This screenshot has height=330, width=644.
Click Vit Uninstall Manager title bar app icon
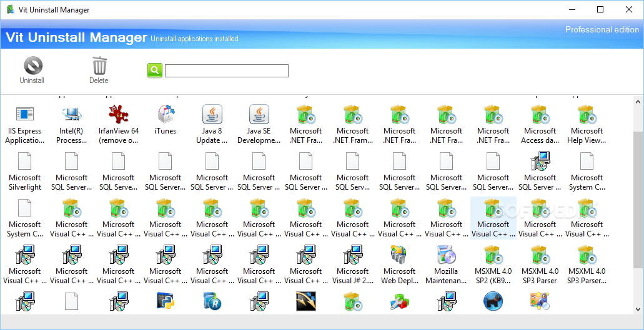click(11, 9)
